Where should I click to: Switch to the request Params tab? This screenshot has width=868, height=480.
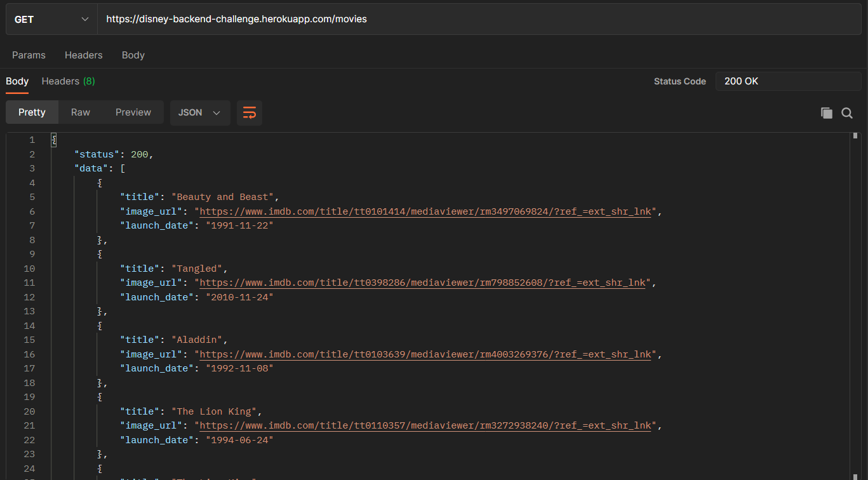(29, 55)
